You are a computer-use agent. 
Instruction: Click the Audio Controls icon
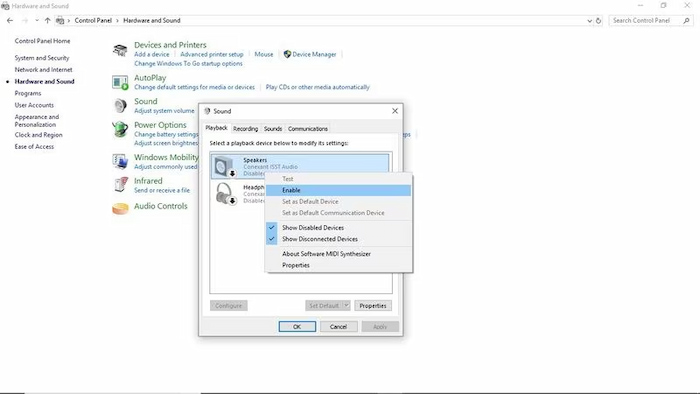coord(120,208)
